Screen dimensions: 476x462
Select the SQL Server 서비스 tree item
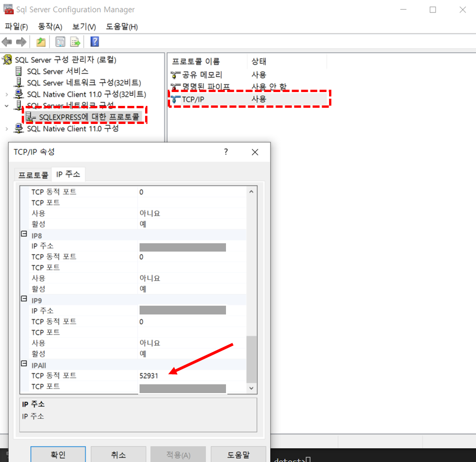(x=58, y=71)
